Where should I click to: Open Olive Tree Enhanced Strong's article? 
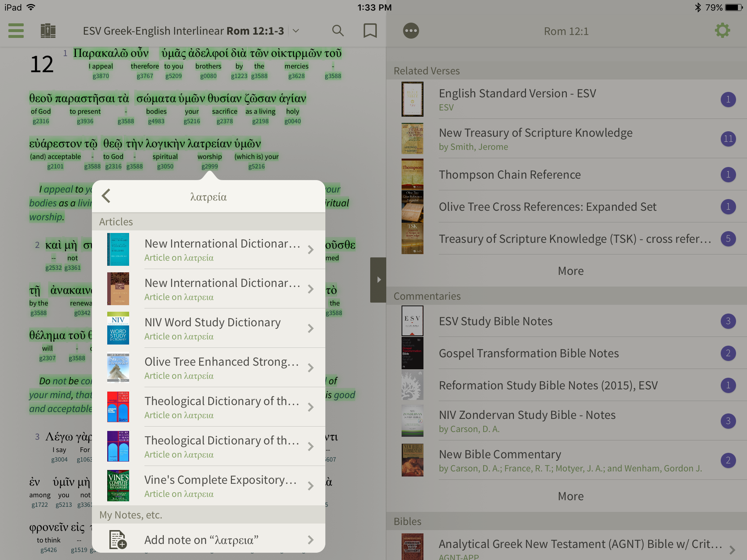point(209,368)
